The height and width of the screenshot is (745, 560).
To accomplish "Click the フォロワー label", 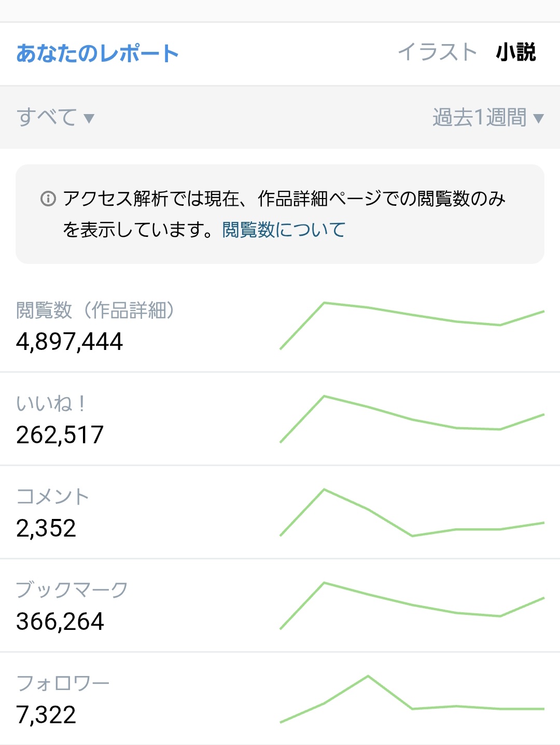I will [x=63, y=683].
